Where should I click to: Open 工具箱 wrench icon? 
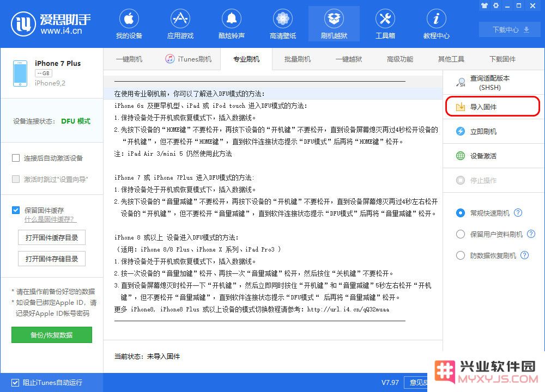pyautogui.click(x=385, y=19)
